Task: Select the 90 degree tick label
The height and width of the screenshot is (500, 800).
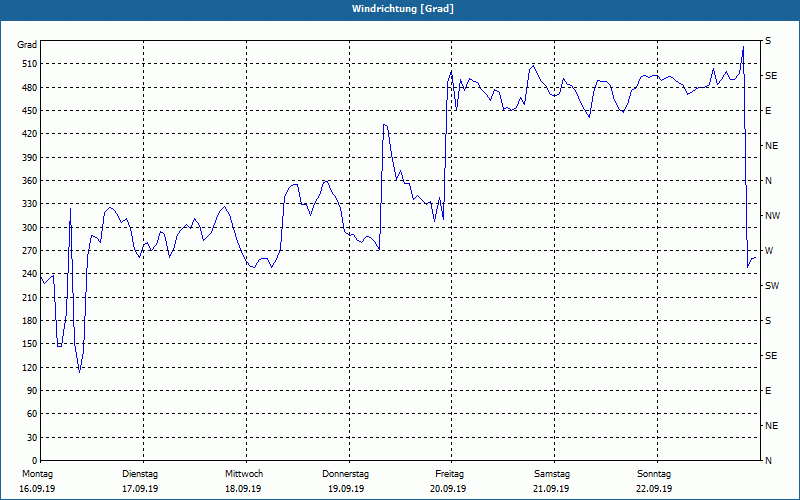Action: click(31, 390)
